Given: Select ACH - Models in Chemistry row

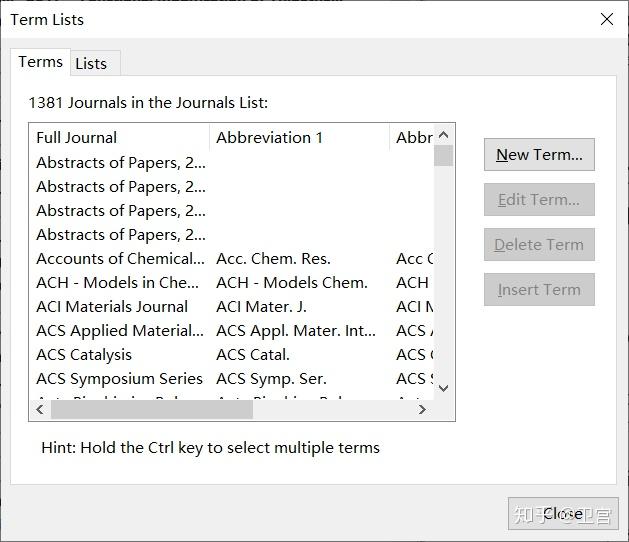Looking at the screenshot, I should point(118,282).
